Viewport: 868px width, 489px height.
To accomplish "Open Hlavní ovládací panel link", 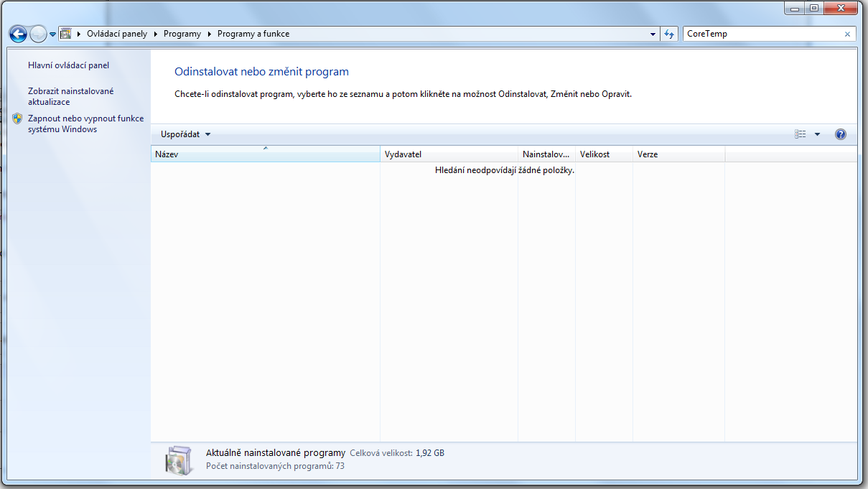I will [68, 65].
